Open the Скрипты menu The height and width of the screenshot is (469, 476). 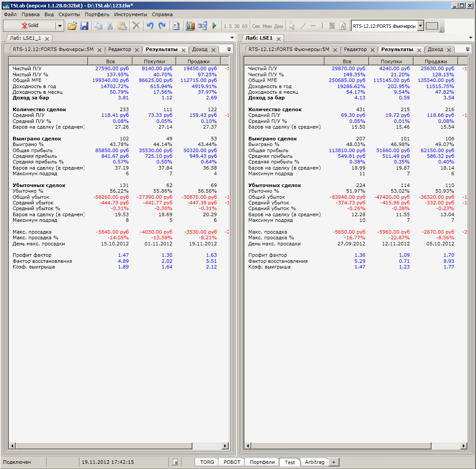point(69,14)
